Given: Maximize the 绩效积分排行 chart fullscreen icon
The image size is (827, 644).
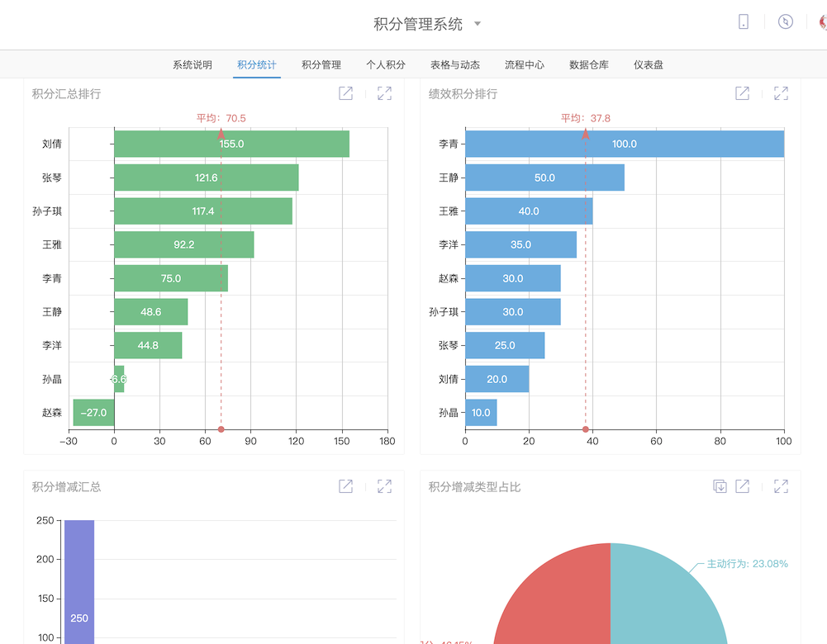Looking at the screenshot, I should 781,93.
